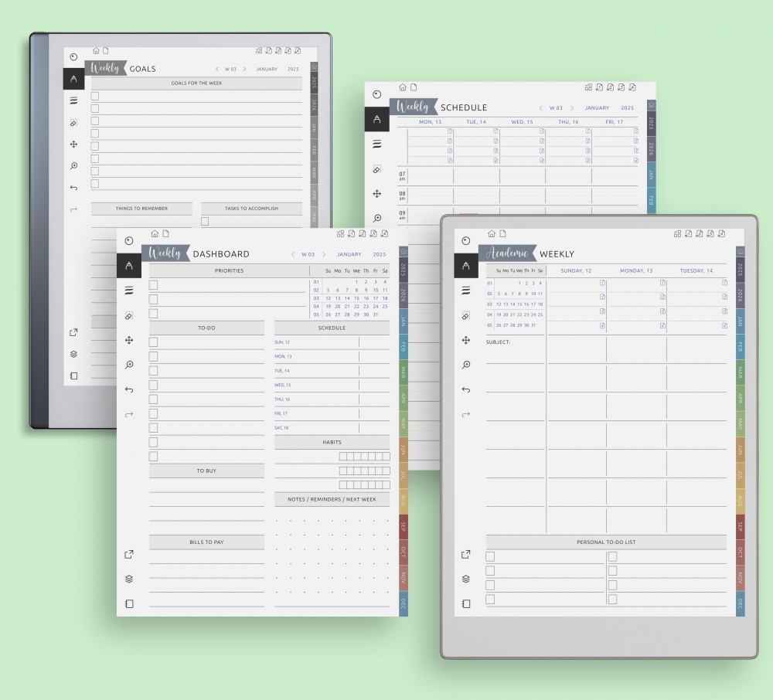Open the stroke thickness tool on Weekly Goals page
The width and height of the screenshot is (773, 700).
73,100
